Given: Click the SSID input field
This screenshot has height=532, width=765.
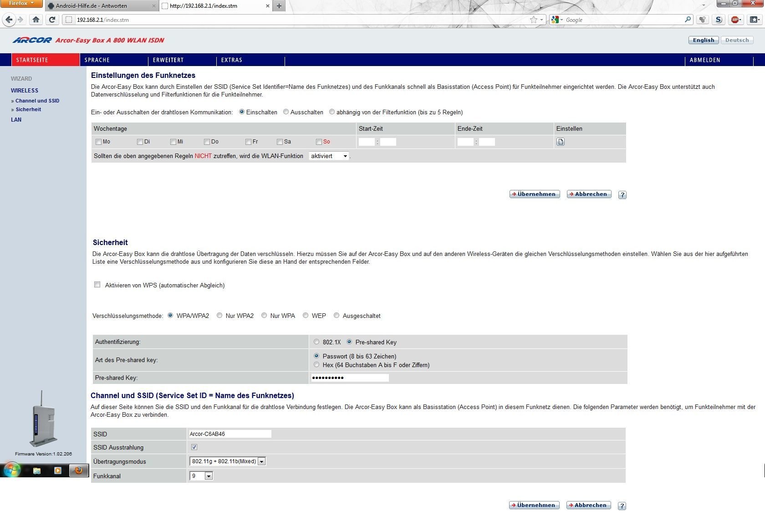Looking at the screenshot, I should point(230,434).
